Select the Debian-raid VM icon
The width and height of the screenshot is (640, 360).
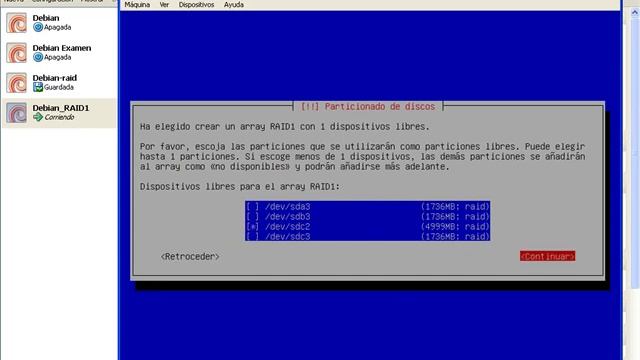[16, 83]
